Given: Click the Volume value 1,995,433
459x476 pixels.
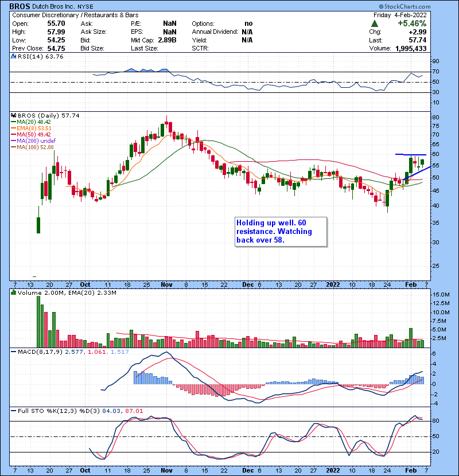Looking at the screenshot, I should pos(411,49).
